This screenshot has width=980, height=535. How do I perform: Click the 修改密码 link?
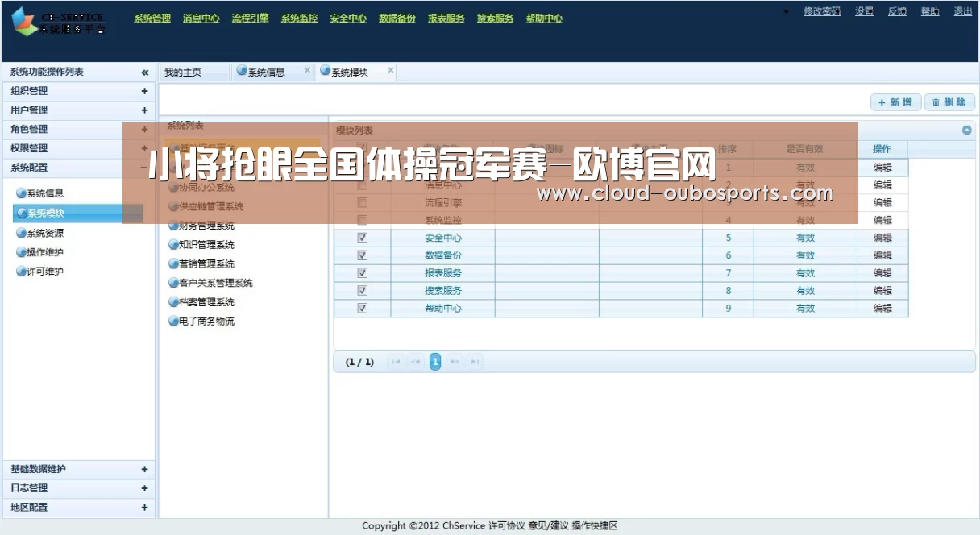[822, 11]
